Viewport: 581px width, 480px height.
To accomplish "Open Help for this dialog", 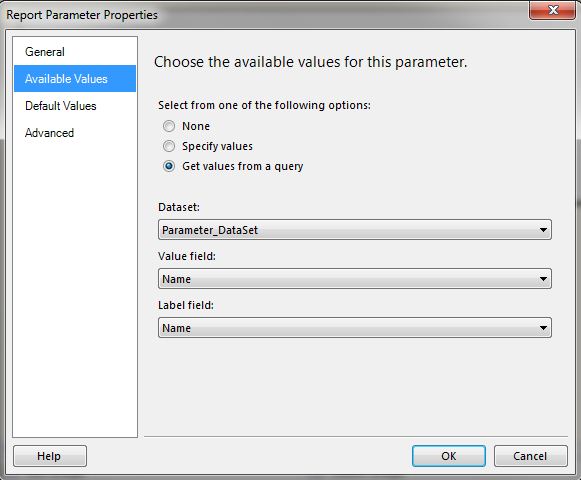I will click(x=50, y=456).
